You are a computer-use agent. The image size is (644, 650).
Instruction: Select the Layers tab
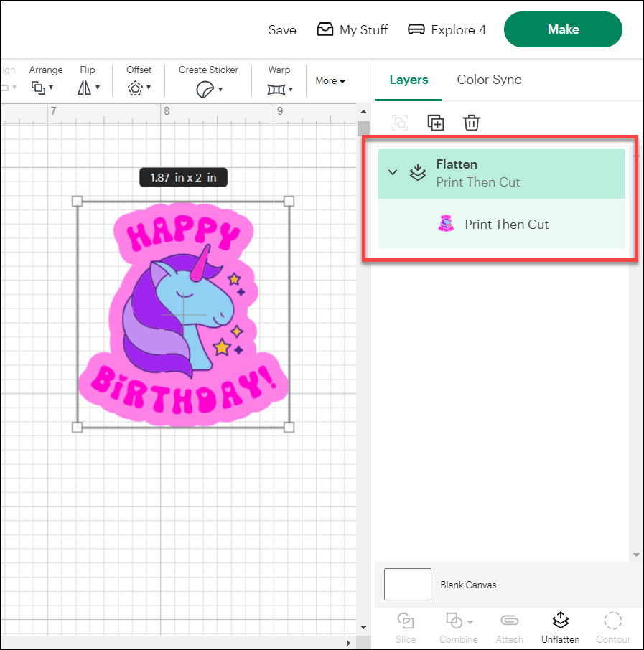[409, 80]
